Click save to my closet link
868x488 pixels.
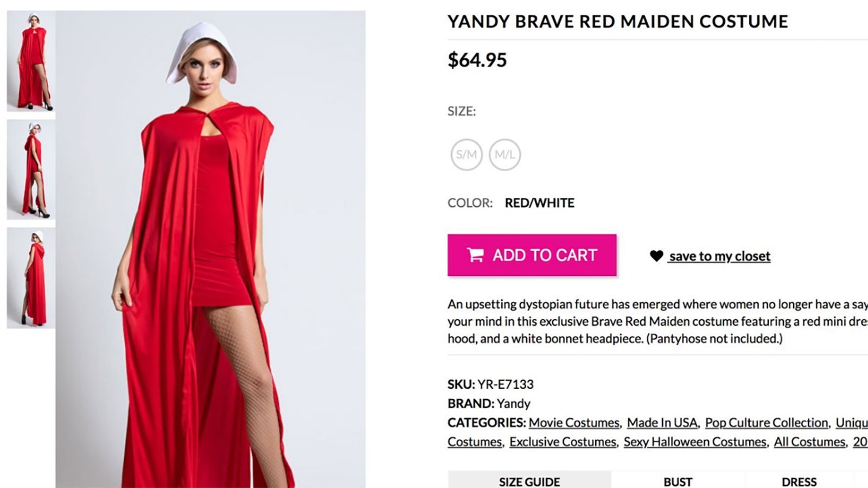(x=719, y=256)
